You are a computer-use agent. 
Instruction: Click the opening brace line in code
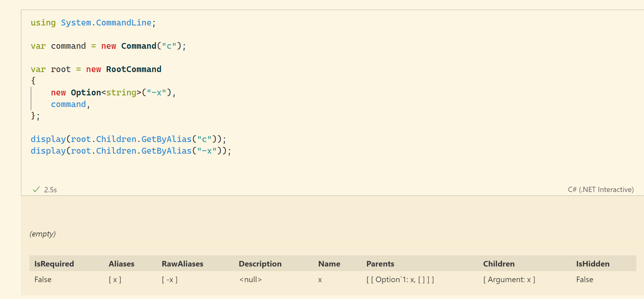tap(33, 81)
